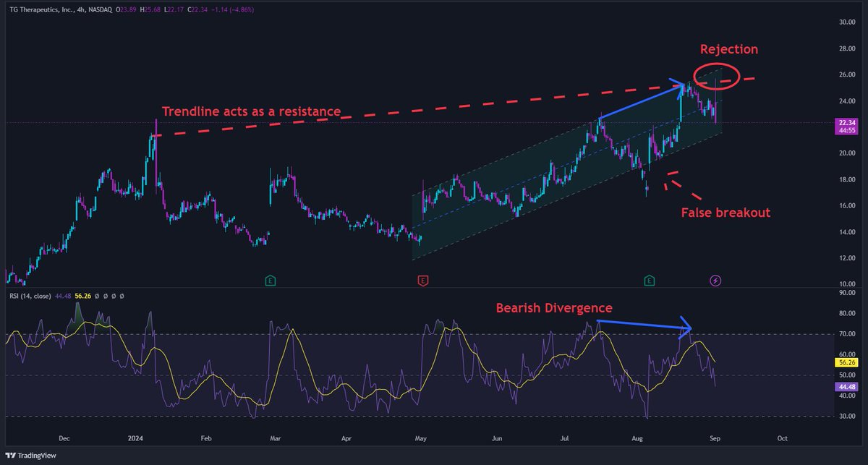The width and height of the screenshot is (868, 465).
Task: Click the May label on time axis
Action: click(x=422, y=438)
